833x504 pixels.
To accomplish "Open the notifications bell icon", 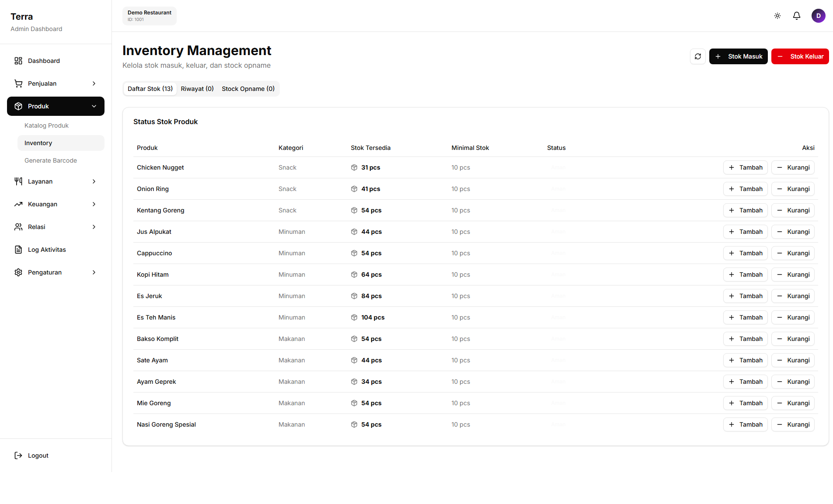I will click(x=796, y=15).
